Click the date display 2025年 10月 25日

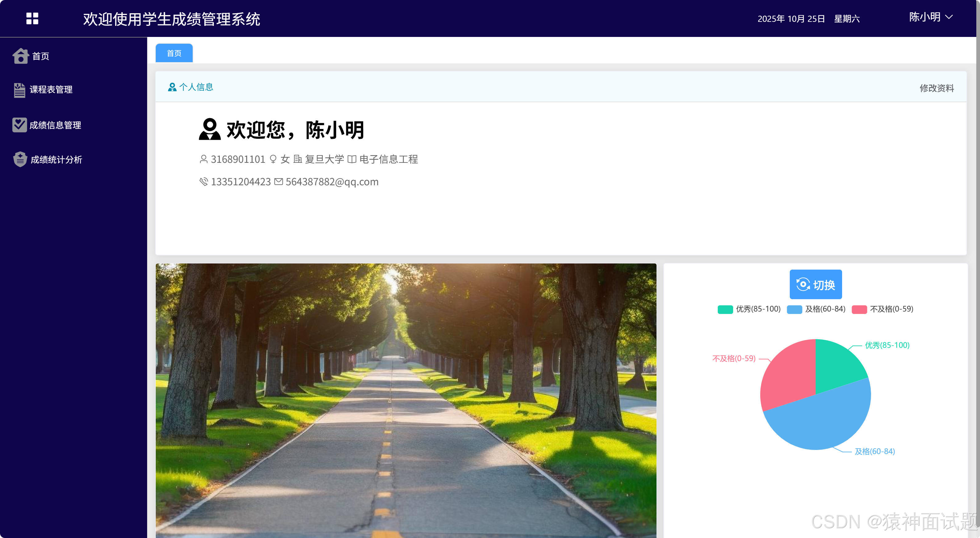(792, 18)
